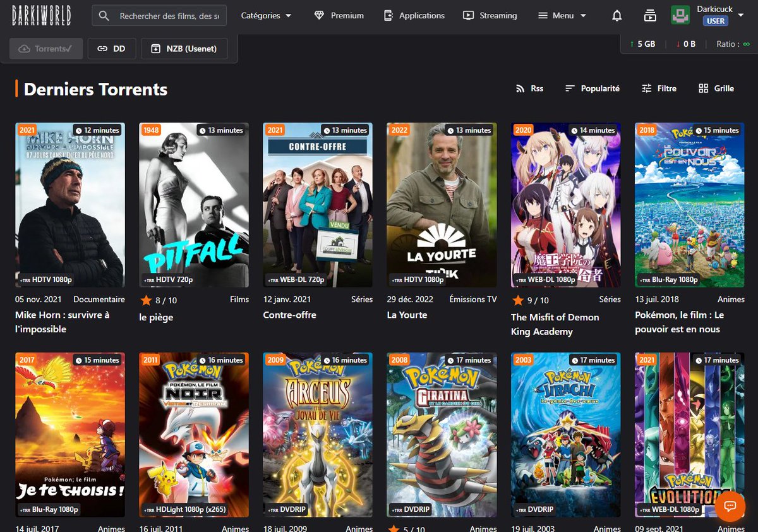Viewport: 758px width, 532px height.
Task: Open the La Yourte title link
Action: (x=407, y=315)
